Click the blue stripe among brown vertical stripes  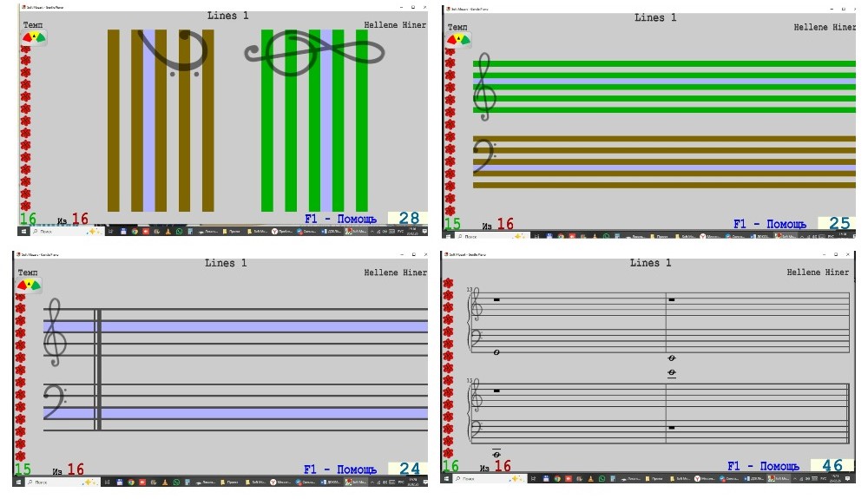[x=148, y=121]
